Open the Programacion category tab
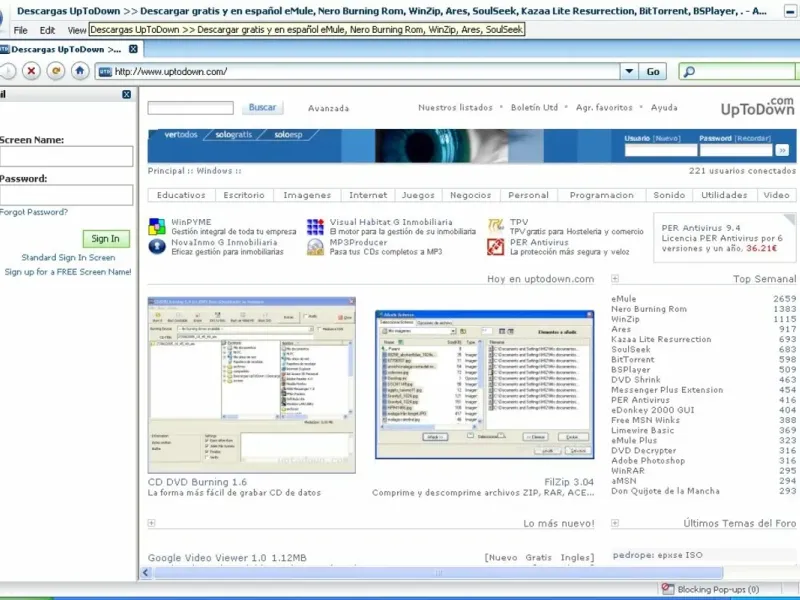800x600 pixels. (x=602, y=195)
